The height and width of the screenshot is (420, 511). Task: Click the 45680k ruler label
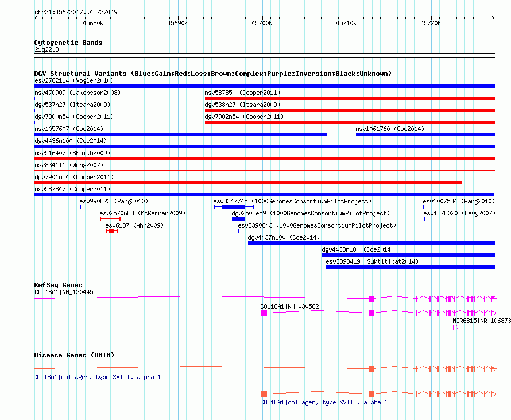(93, 23)
